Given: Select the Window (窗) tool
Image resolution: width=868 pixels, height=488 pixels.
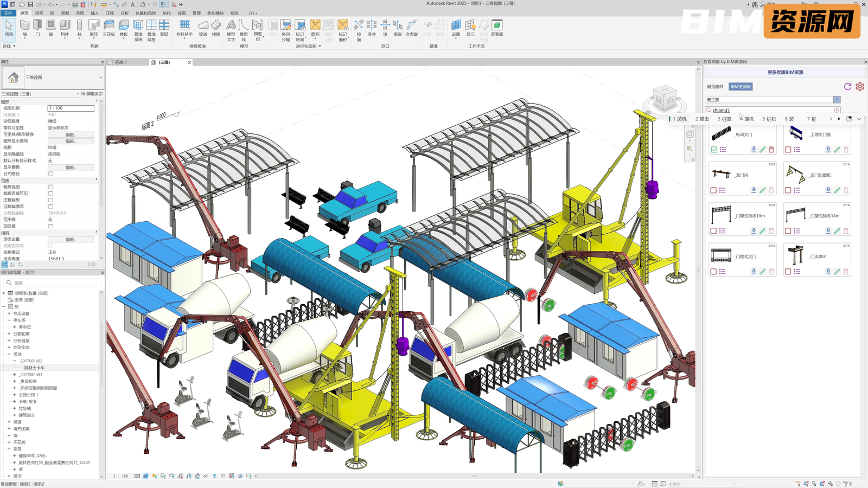Looking at the screenshot, I should point(50,28).
